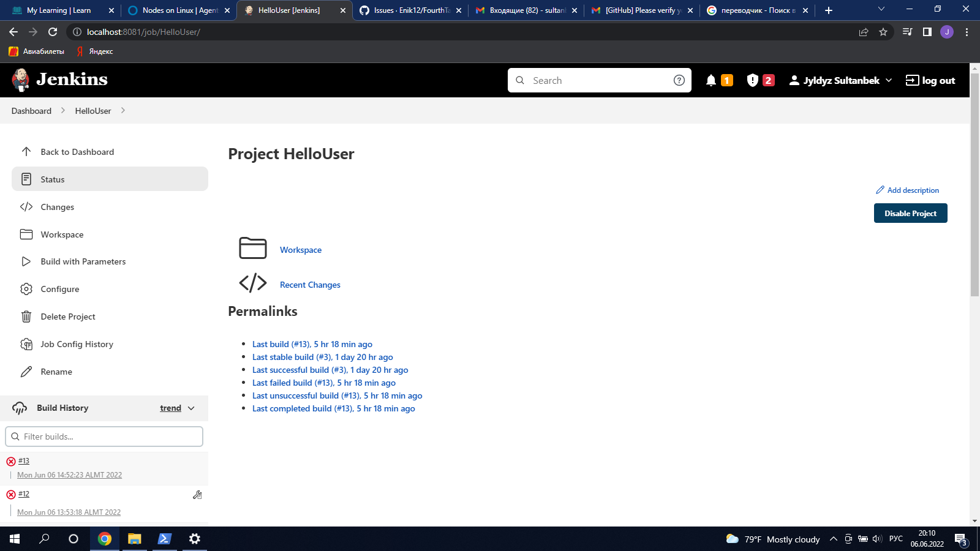Click the Disable Project button
Screen dimensions: 980x551
[910, 213]
